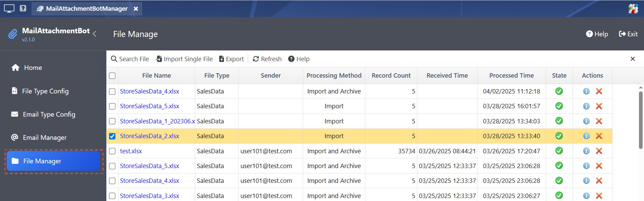Image resolution: width=644 pixels, height=201 pixels.
Task: Toggle the select-all header checkbox
Action: [112, 76]
